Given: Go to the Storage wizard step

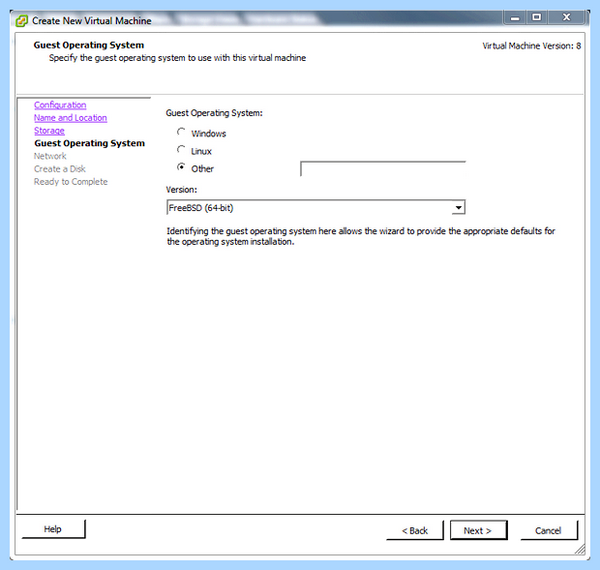Looking at the screenshot, I should [x=49, y=131].
